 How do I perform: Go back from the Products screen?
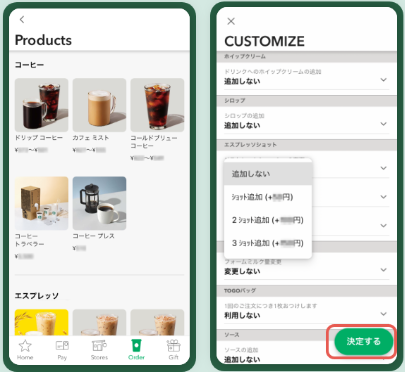tap(22, 20)
